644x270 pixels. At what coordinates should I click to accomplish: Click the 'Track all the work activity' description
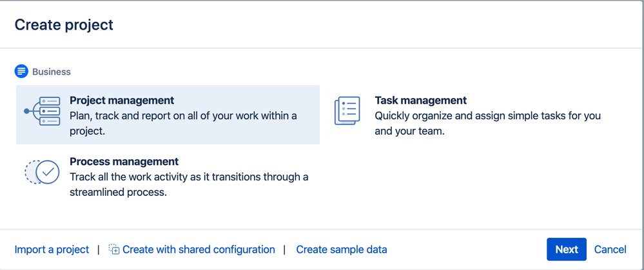click(189, 184)
